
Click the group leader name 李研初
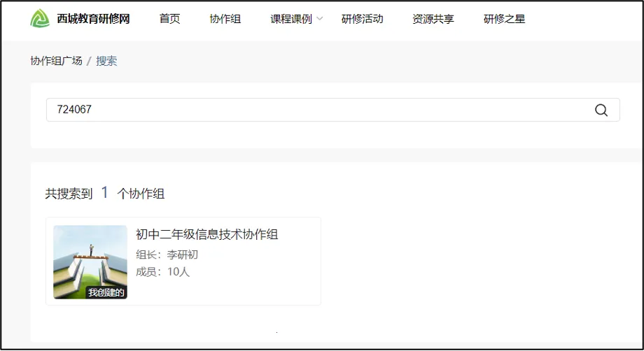182,255
